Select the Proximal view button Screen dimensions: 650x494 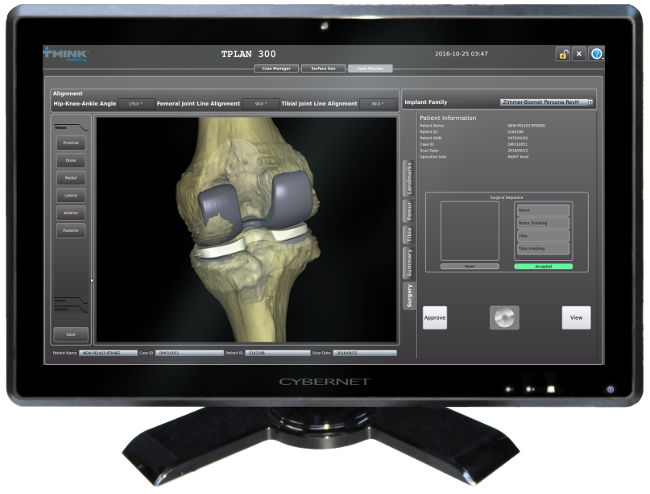(71, 143)
